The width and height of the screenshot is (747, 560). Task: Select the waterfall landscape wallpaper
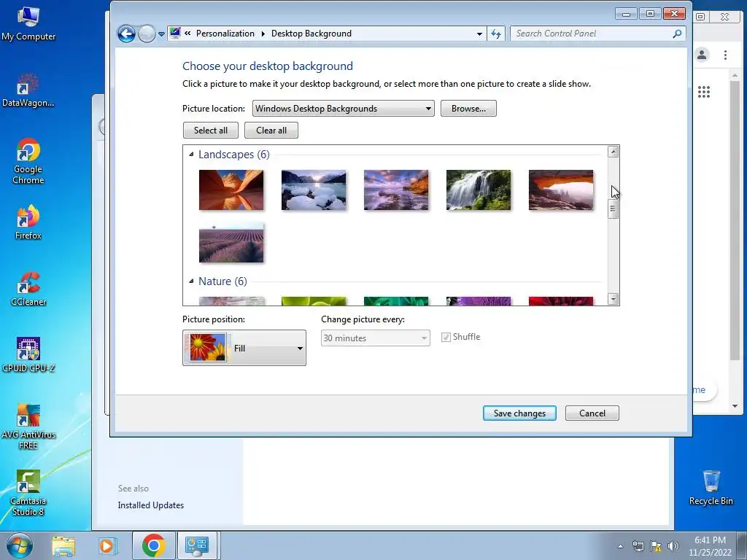pos(479,190)
